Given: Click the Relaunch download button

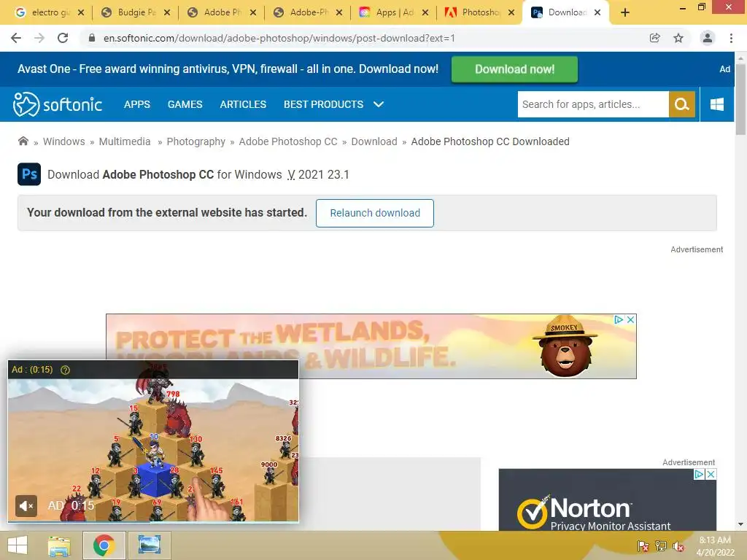Looking at the screenshot, I should [375, 213].
